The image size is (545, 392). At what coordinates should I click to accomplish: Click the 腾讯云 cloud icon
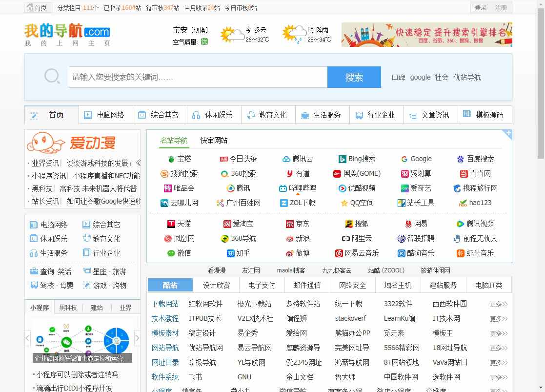286,159
